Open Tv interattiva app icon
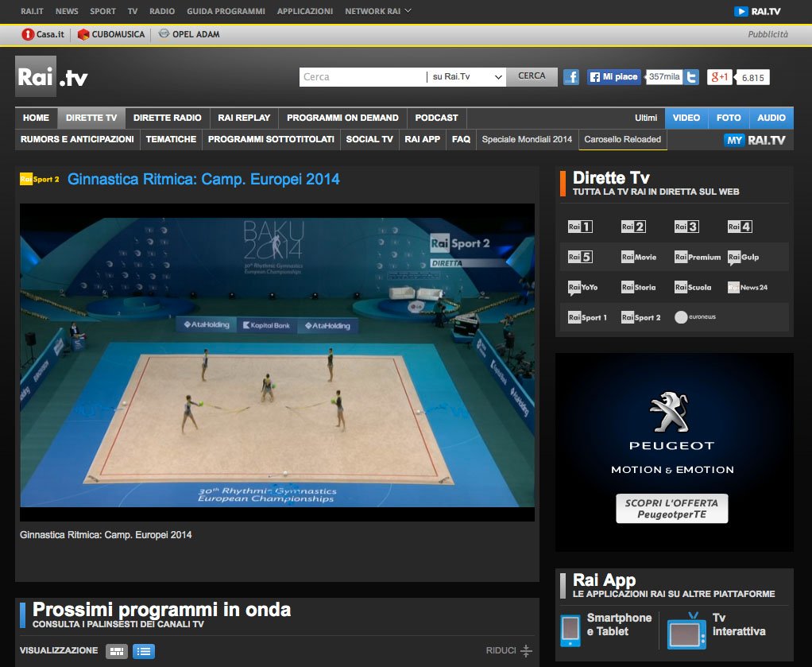812x667 pixels. 686,630
